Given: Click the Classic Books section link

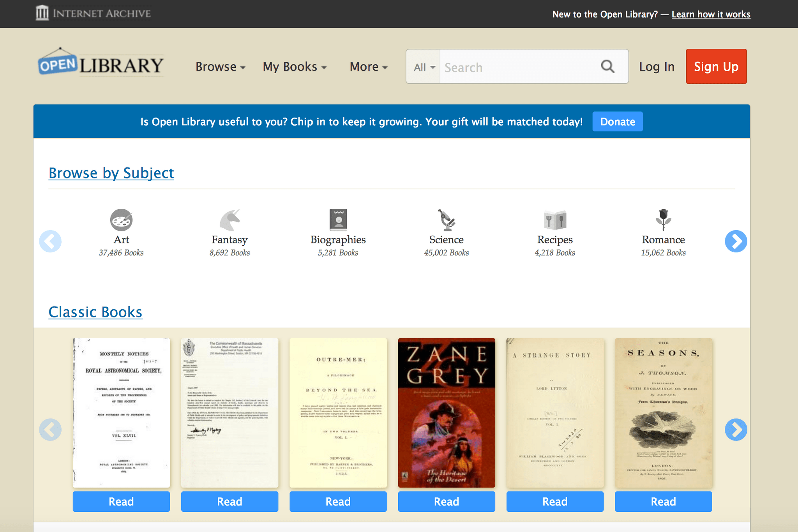Looking at the screenshot, I should click(94, 311).
